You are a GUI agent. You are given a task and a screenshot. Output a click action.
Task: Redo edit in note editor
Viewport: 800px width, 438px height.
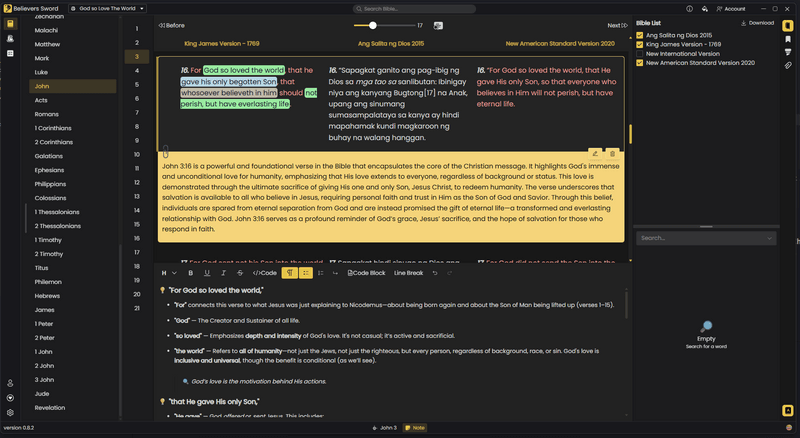pyautogui.click(x=449, y=273)
